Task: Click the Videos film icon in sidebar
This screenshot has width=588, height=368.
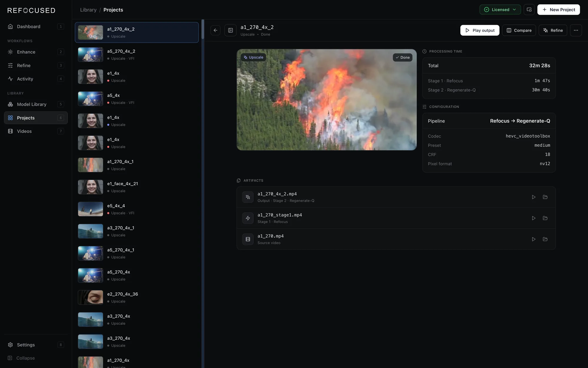Action: click(x=10, y=131)
